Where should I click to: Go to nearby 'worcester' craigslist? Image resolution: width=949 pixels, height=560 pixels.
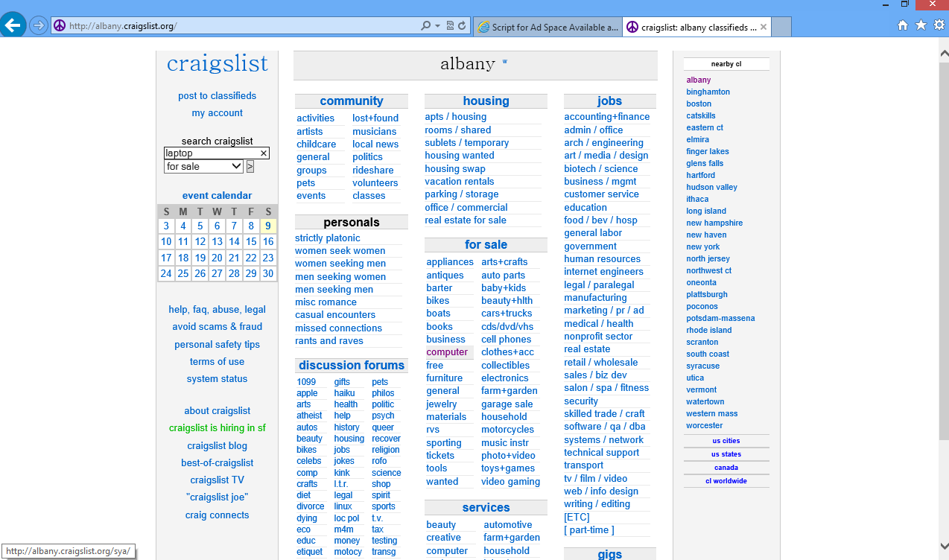pos(704,426)
